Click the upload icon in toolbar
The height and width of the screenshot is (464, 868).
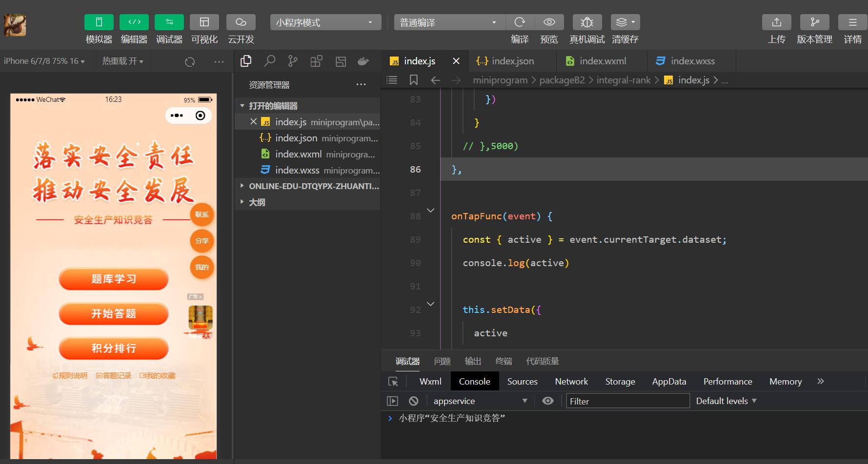(776, 22)
